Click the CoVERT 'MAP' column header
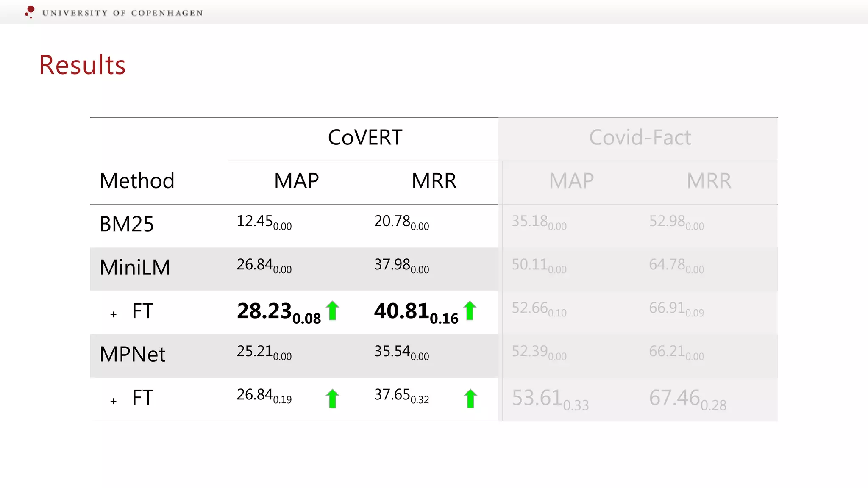This screenshot has width=868, height=488. pos(296,181)
